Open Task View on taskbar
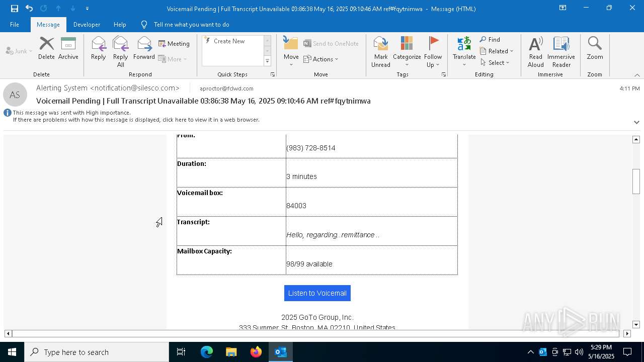644x362 pixels. point(181,352)
